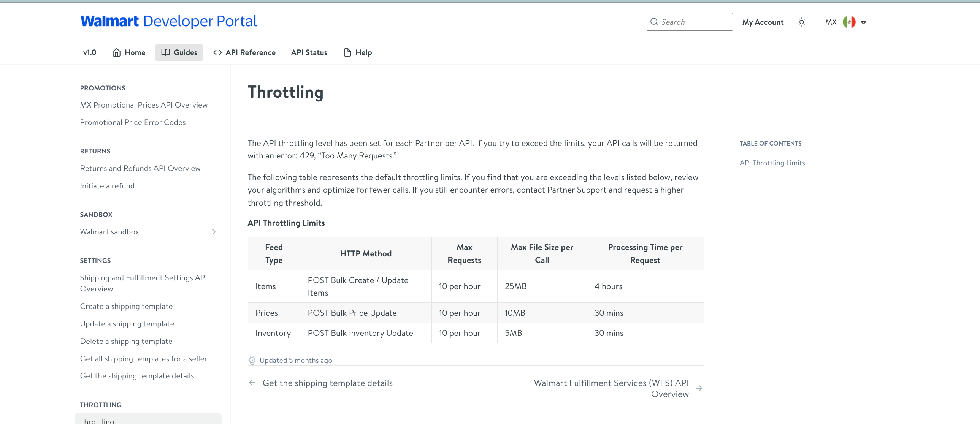Open Returns and Refunds API Overview
980x424 pixels.
(x=140, y=168)
